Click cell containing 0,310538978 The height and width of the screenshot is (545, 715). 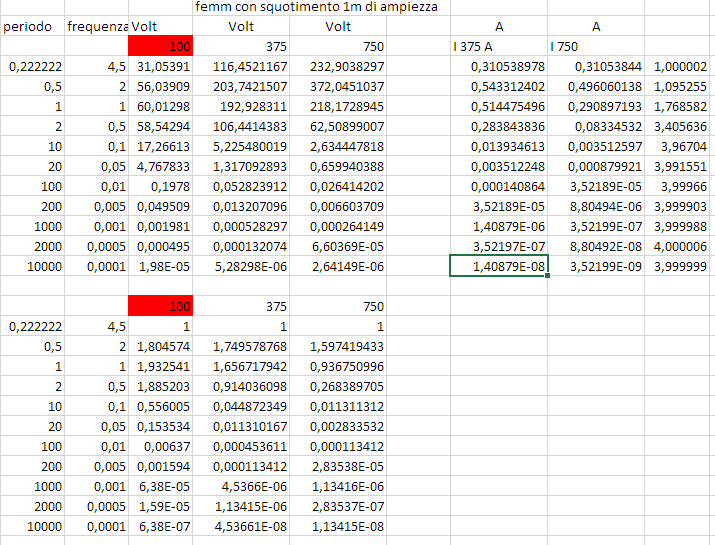(x=498, y=66)
